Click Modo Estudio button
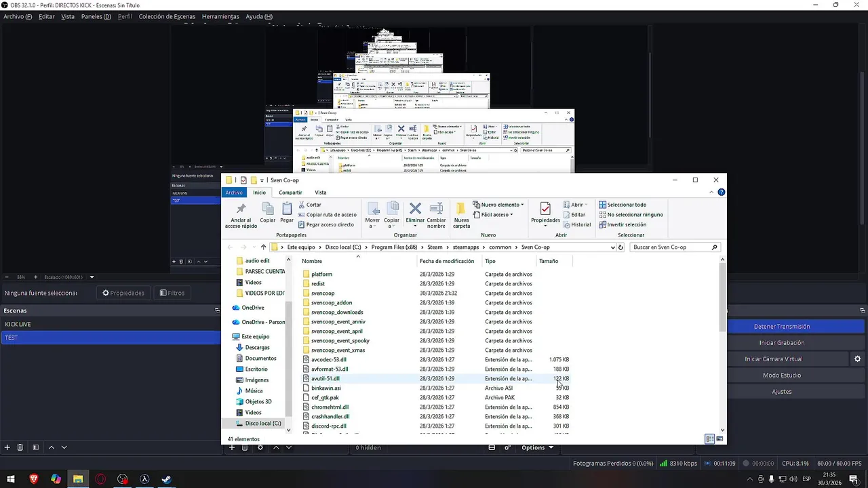Screen dimensions: 868x488 (782, 375)
